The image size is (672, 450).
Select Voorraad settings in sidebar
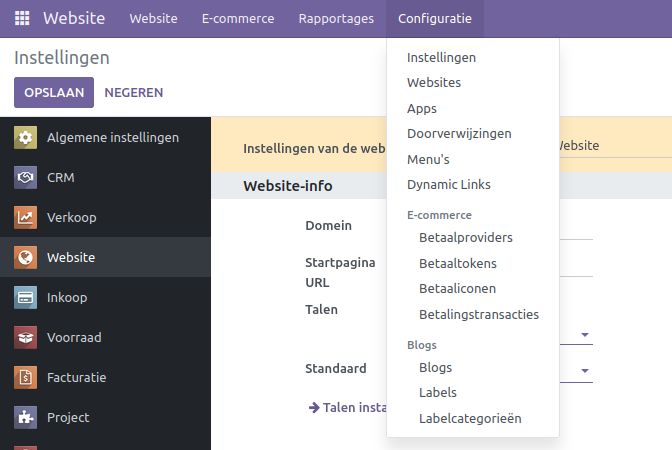coord(105,337)
